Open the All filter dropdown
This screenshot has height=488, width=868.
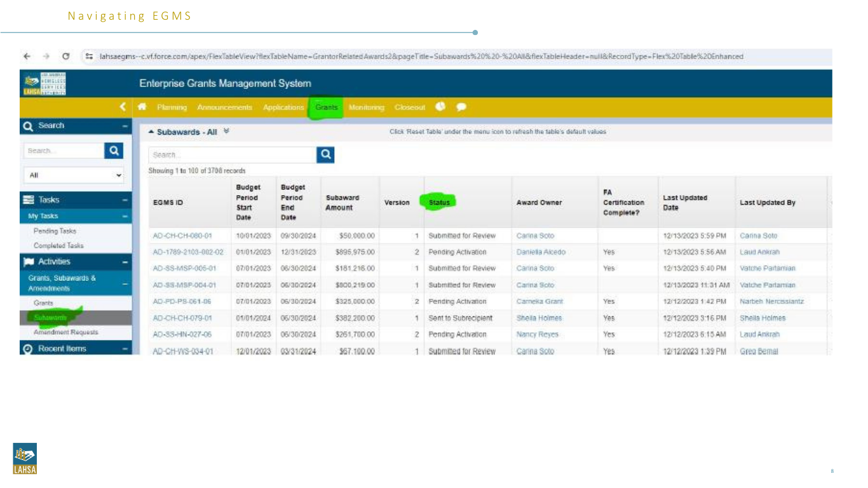tap(74, 175)
